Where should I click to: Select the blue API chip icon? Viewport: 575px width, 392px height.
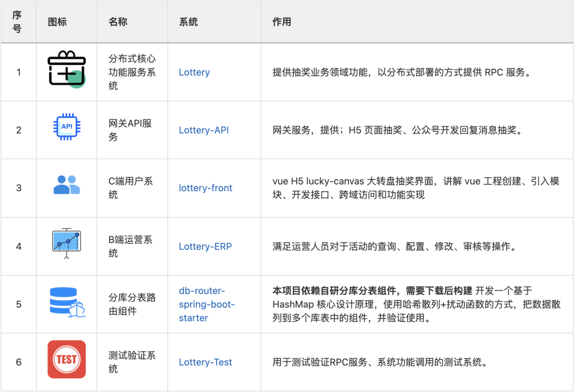pyautogui.click(x=66, y=126)
